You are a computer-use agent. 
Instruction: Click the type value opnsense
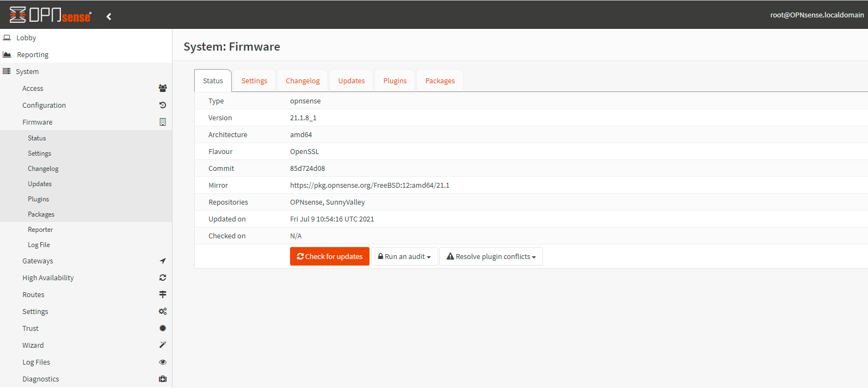pyautogui.click(x=305, y=101)
